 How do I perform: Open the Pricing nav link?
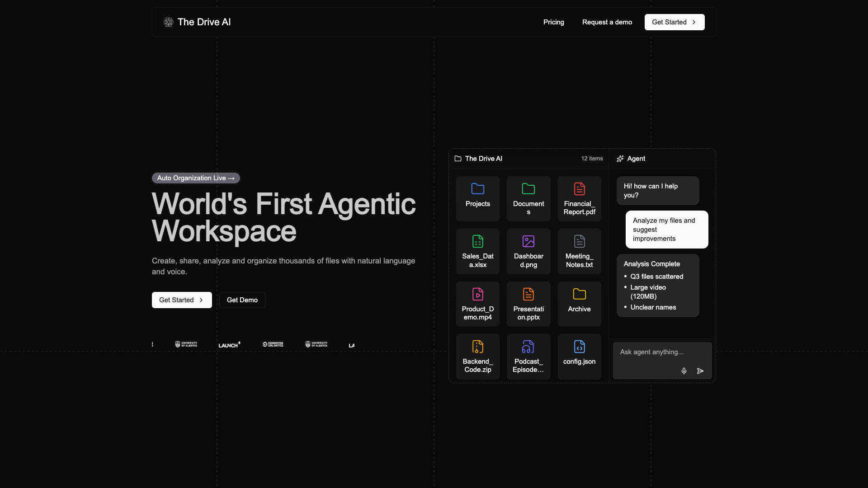(553, 22)
